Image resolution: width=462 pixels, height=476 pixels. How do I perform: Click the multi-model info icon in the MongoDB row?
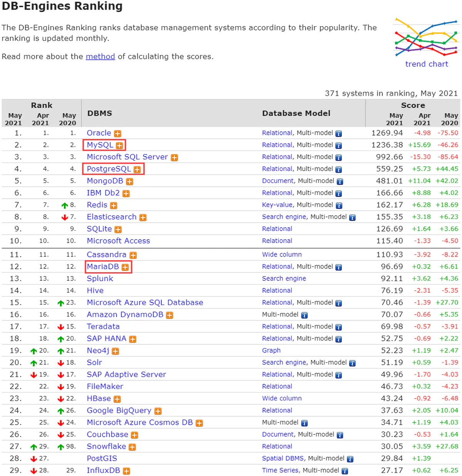340,181
